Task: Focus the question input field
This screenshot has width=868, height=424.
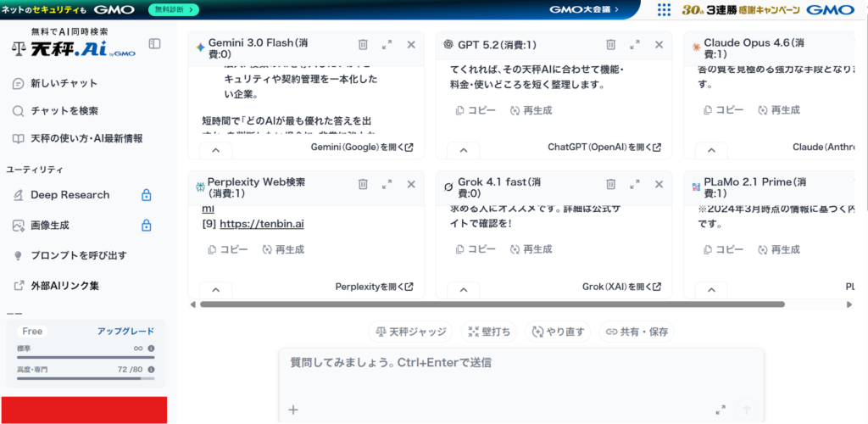Action: coord(521,363)
